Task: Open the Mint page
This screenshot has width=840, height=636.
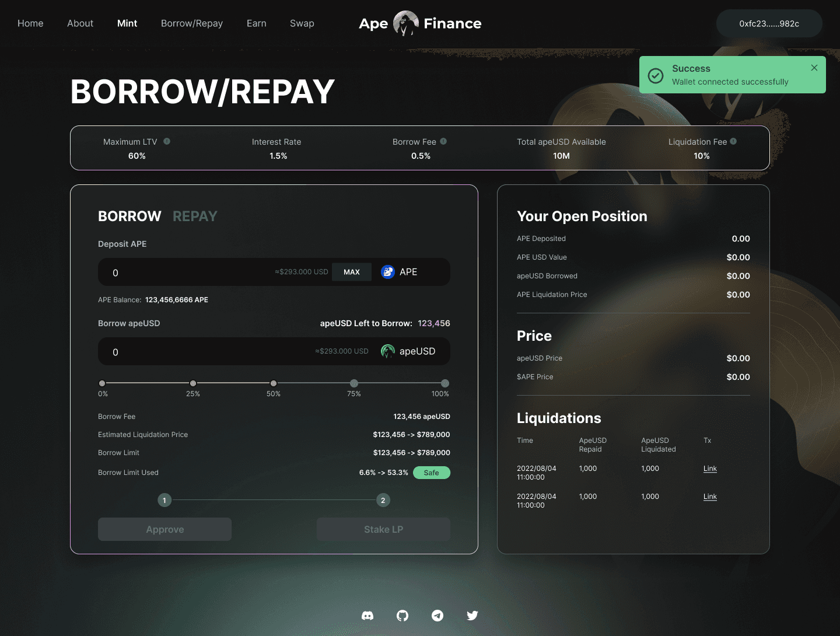Action: (127, 23)
